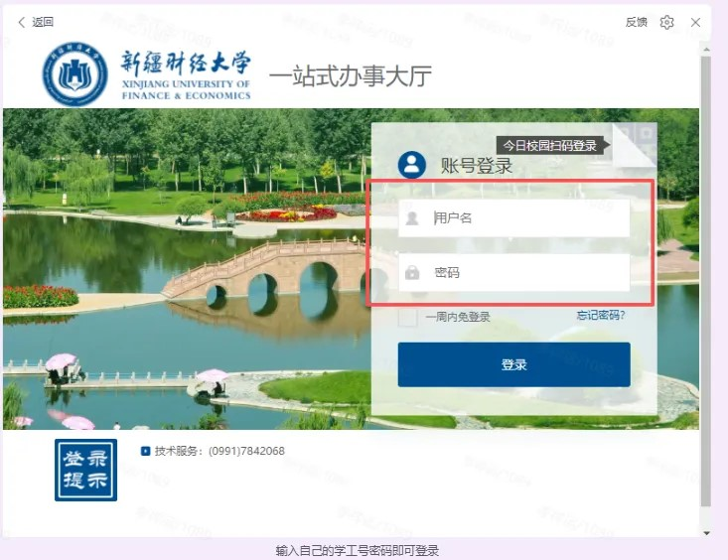Click the 今日校园扫码登录 tooltip label

549,145
